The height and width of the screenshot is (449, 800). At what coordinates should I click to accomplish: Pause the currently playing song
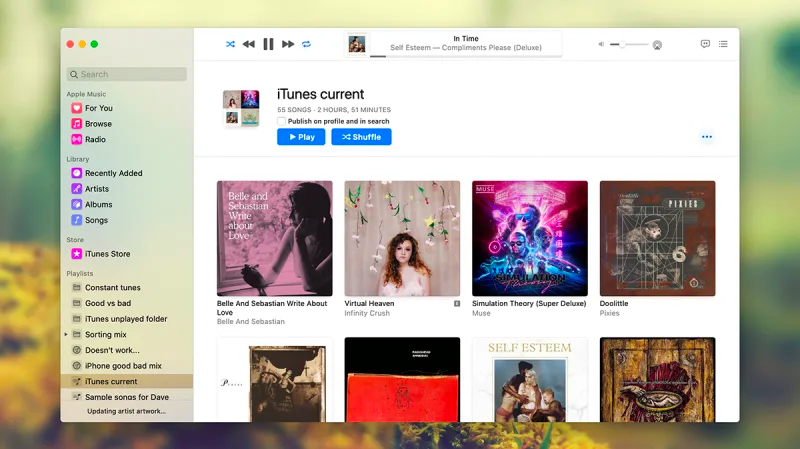(x=268, y=44)
